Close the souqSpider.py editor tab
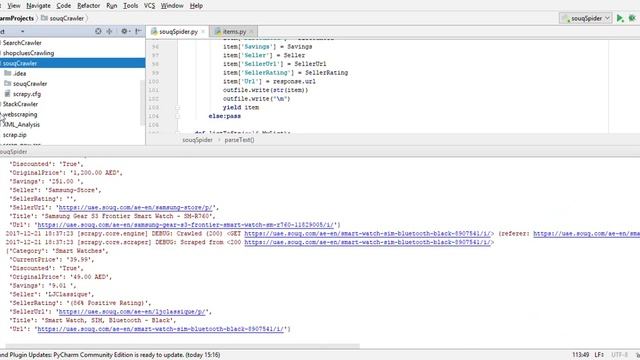The width and height of the screenshot is (640, 360). coord(203,31)
